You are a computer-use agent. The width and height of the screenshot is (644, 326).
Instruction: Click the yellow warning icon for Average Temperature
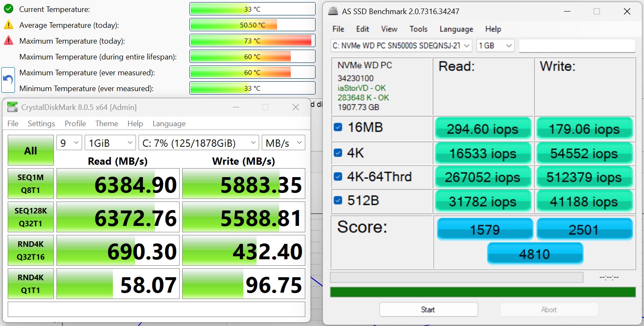[9, 25]
